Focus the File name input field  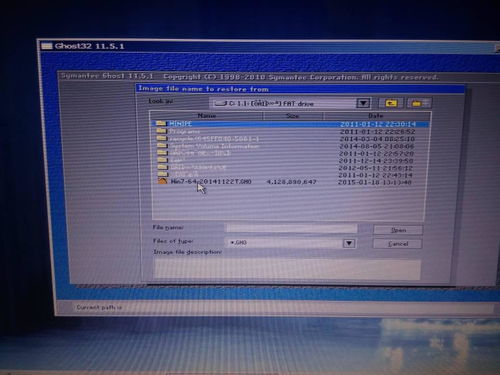pyautogui.click(x=292, y=228)
